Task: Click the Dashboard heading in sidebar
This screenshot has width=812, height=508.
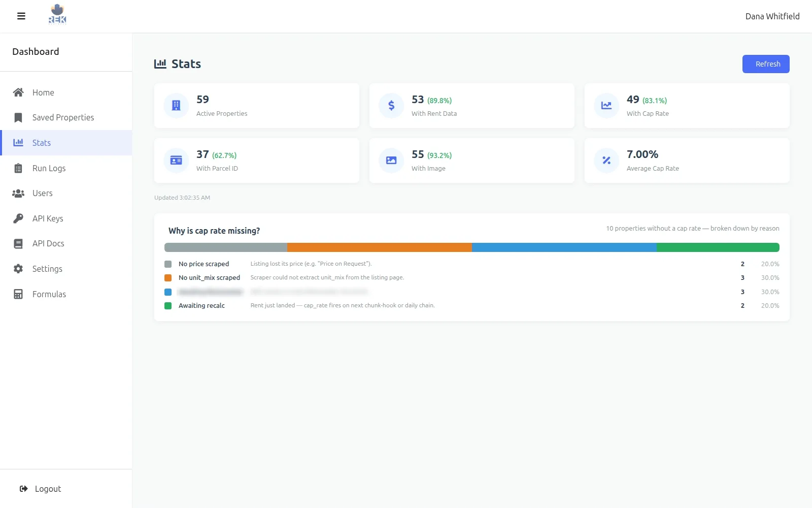Action: click(x=36, y=52)
